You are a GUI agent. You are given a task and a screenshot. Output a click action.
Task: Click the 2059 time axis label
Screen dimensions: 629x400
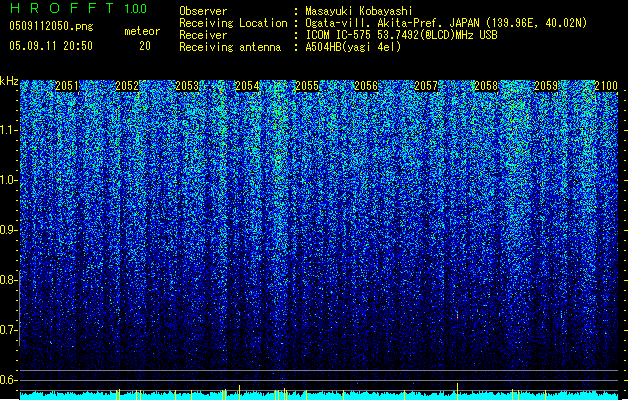coord(546,86)
